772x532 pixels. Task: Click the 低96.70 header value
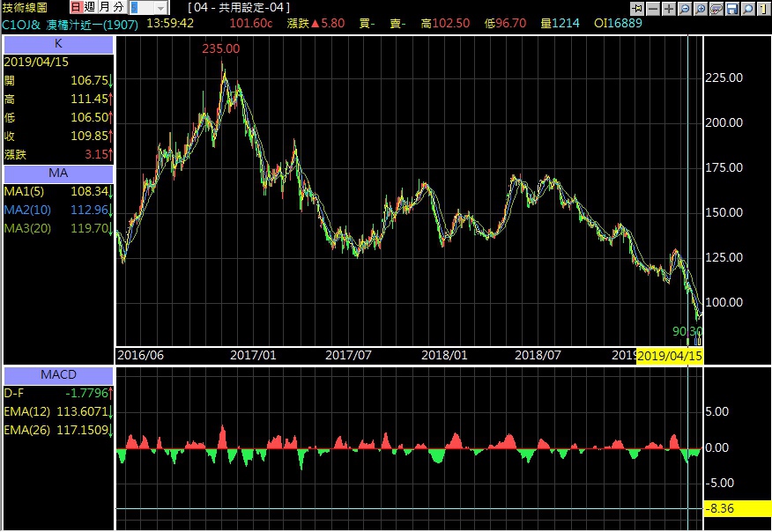coord(505,23)
